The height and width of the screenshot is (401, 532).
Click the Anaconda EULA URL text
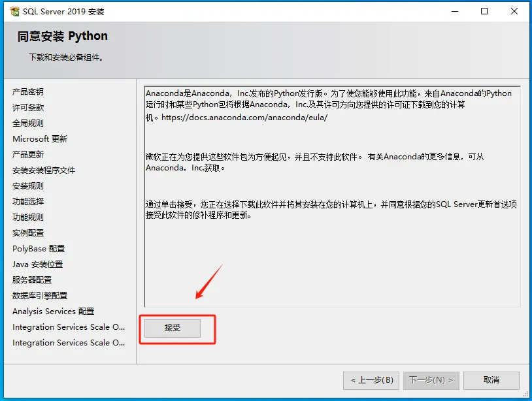(244, 118)
